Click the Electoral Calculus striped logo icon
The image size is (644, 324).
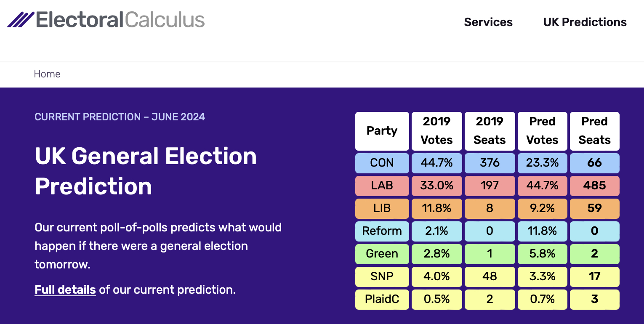[x=21, y=20]
